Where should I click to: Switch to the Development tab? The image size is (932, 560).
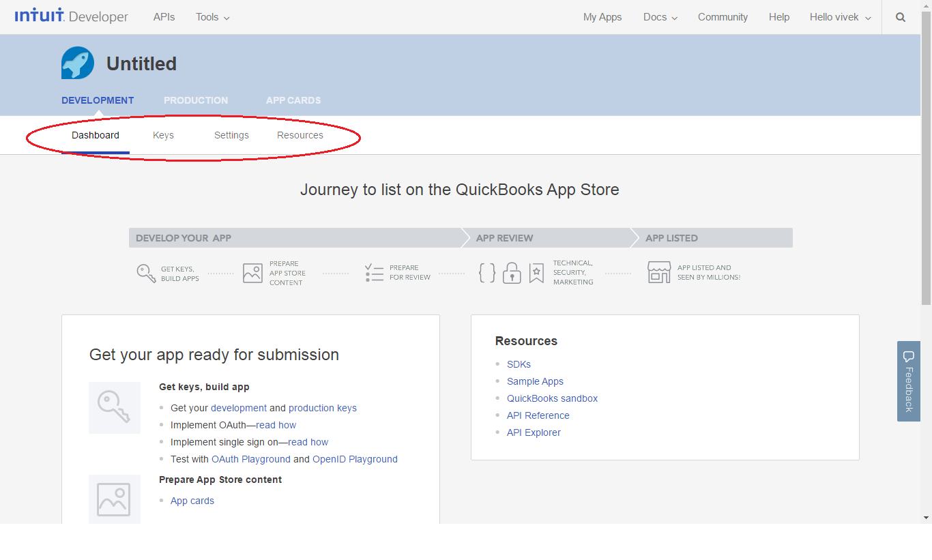pos(98,100)
